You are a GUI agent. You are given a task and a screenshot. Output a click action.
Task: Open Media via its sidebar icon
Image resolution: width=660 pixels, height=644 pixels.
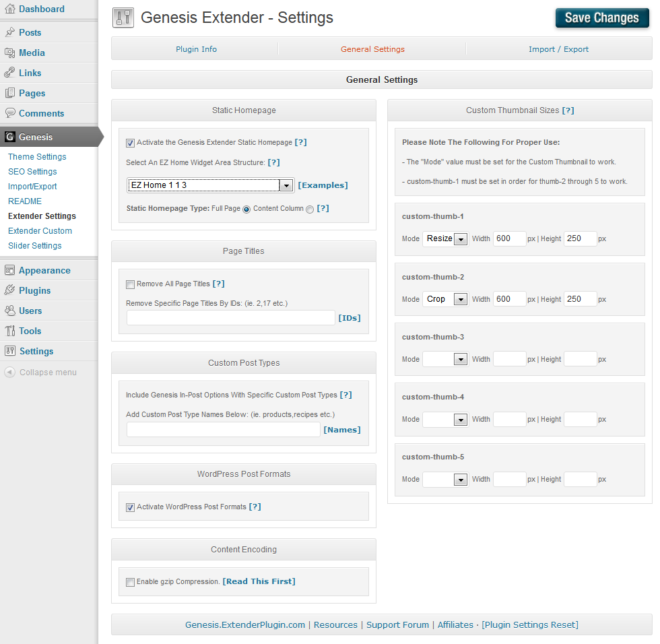(x=9, y=53)
